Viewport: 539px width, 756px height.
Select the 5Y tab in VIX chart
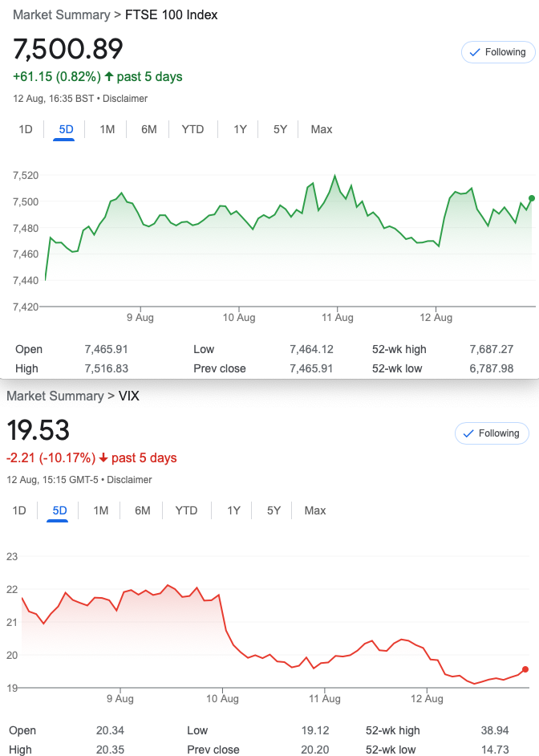click(274, 510)
